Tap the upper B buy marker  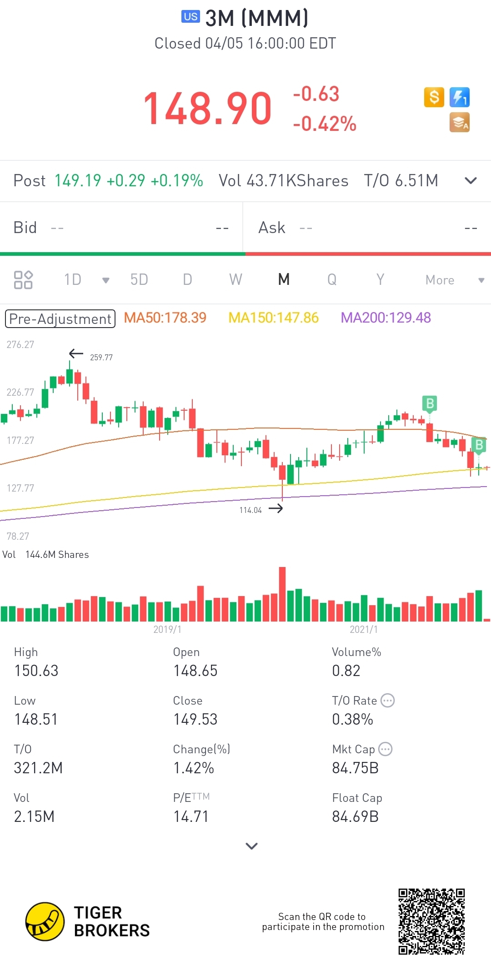[x=430, y=403]
